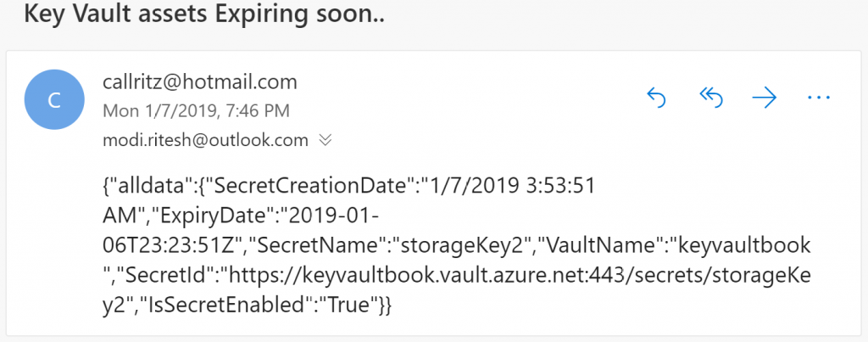Click the sender avatar circle labeled C
Viewport: 868px width, 342px height.
click(x=54, y=100)
